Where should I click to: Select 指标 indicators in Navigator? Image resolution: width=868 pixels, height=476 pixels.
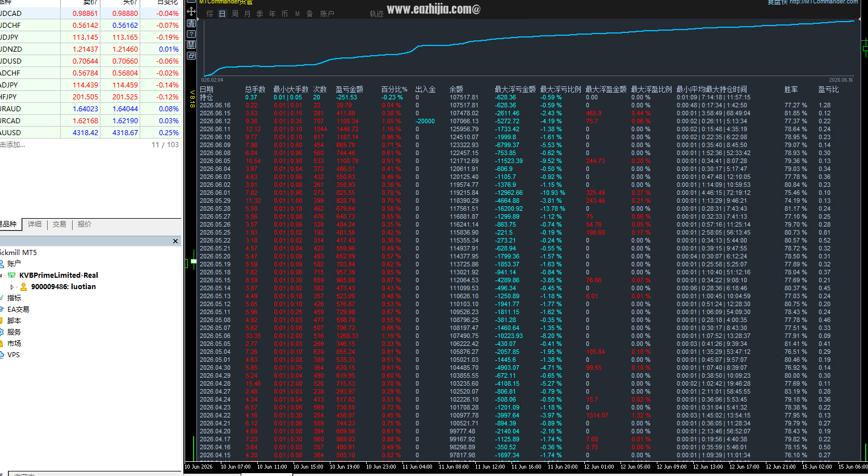click(14, 298)
